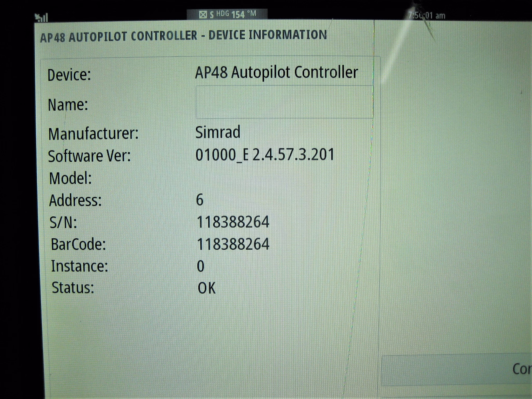Click the Name: field label
532x399 pixels.
coord(68,105)
